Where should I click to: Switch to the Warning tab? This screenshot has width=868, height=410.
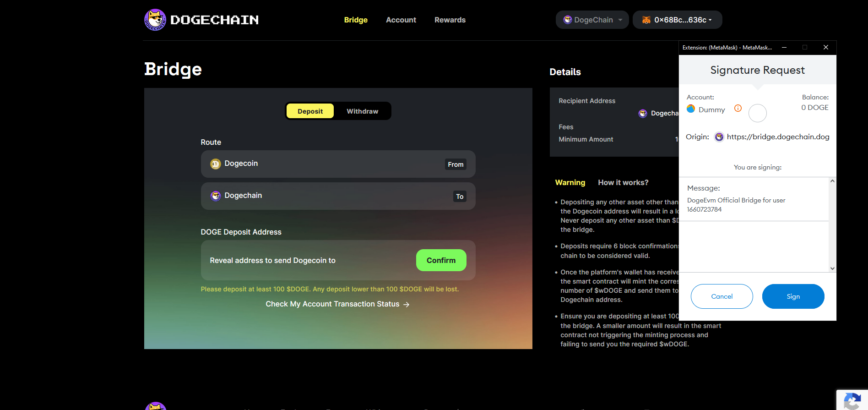(570, 182)
